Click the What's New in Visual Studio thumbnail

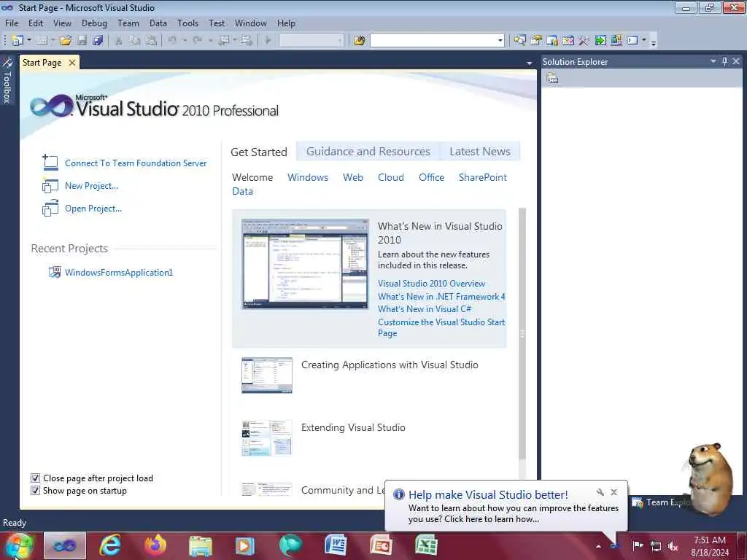305,264
